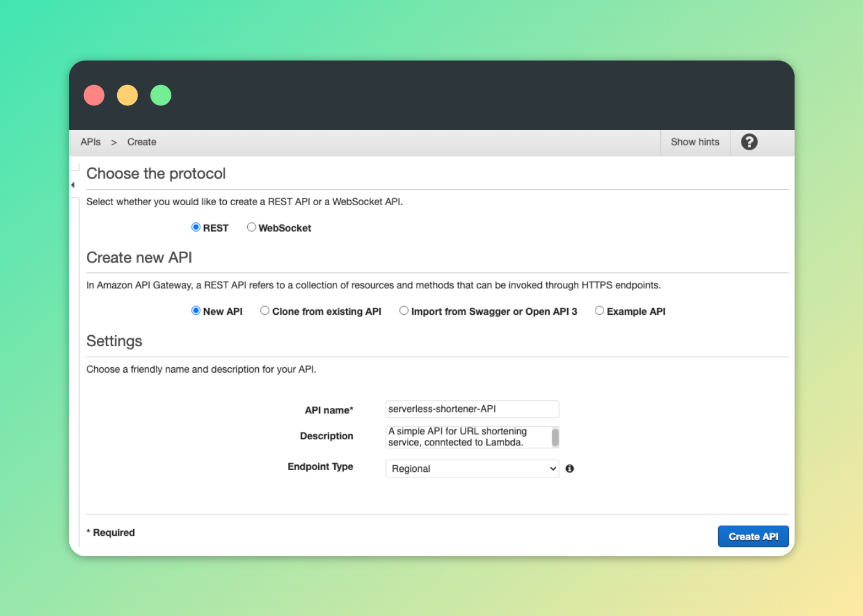The image size is (863, 616).
Task: Select the New API option
Action: (195, 310)
